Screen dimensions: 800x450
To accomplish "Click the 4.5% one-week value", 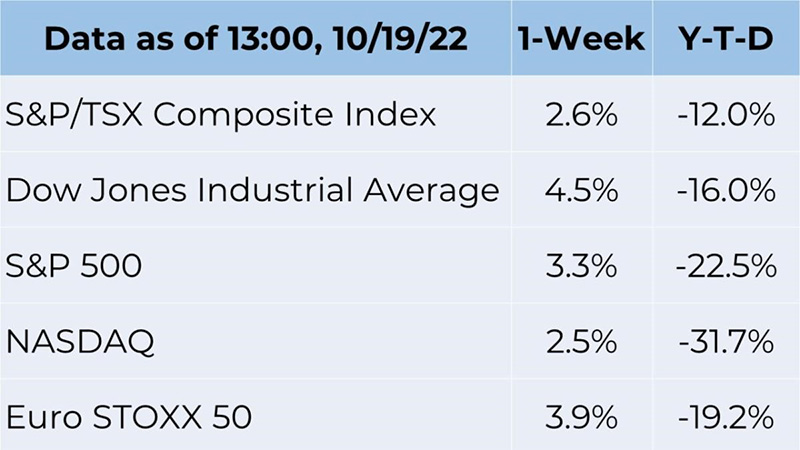I will 581,190.
